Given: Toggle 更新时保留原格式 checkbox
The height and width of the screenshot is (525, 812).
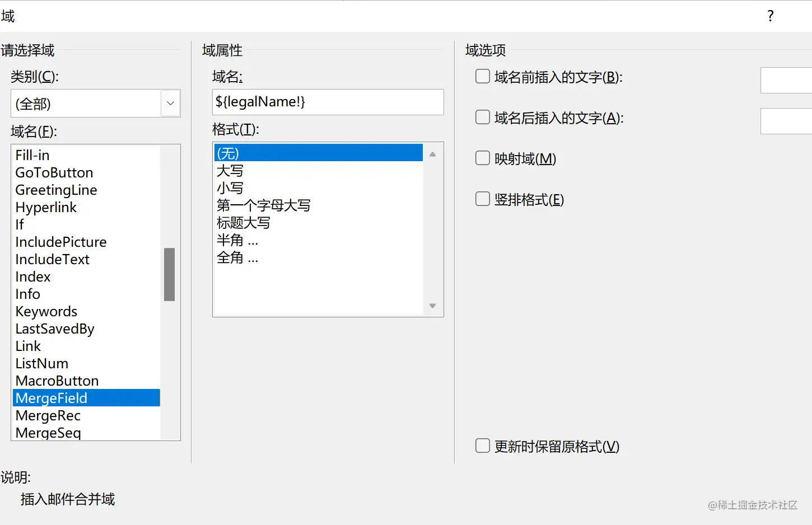Looking at the screenshot, I should 483,446.
